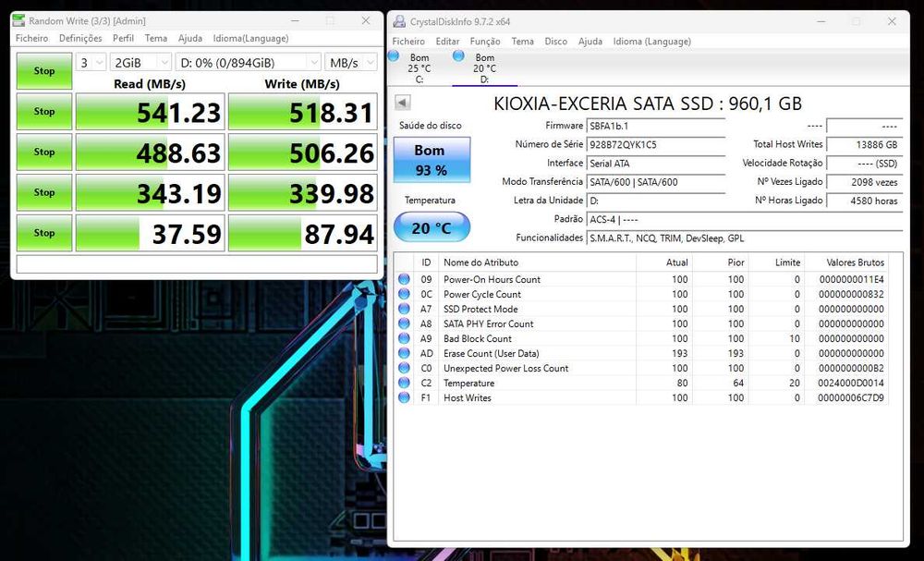Click the Funcionalidades field with S.M.A.R.T.

click(745, 238)
